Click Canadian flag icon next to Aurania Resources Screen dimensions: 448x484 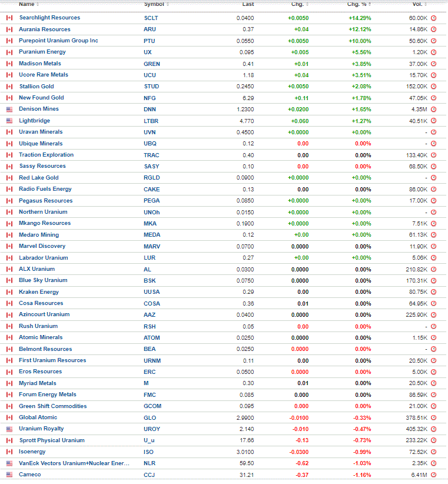coord(9,29)
